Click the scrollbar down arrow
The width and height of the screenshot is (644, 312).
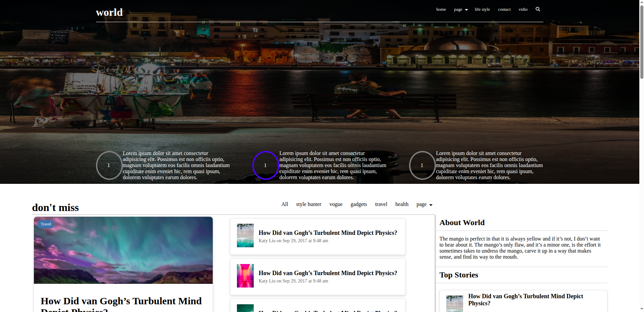[x=641, y=309]
